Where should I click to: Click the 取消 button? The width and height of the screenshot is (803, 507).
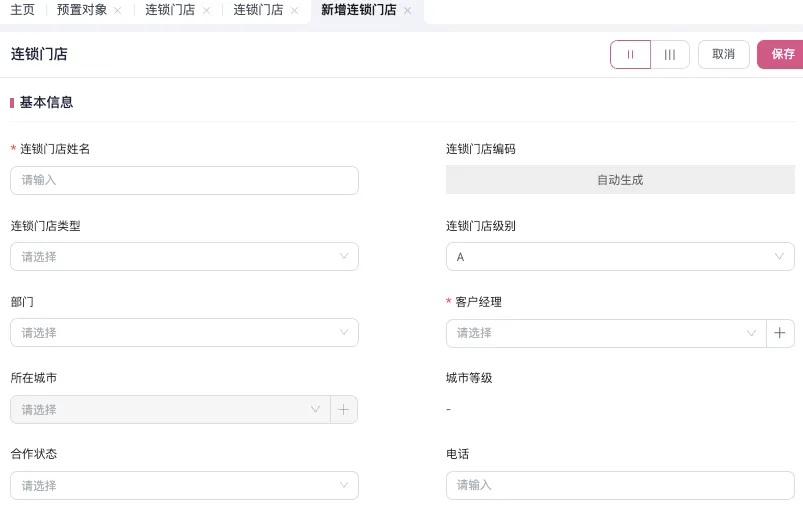point(723,54)
